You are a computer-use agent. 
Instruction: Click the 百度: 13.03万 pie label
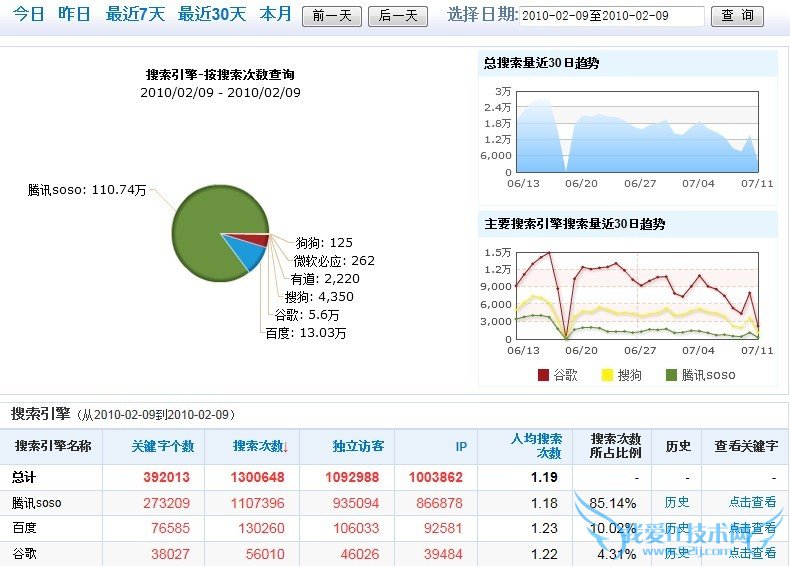[306, 333]
